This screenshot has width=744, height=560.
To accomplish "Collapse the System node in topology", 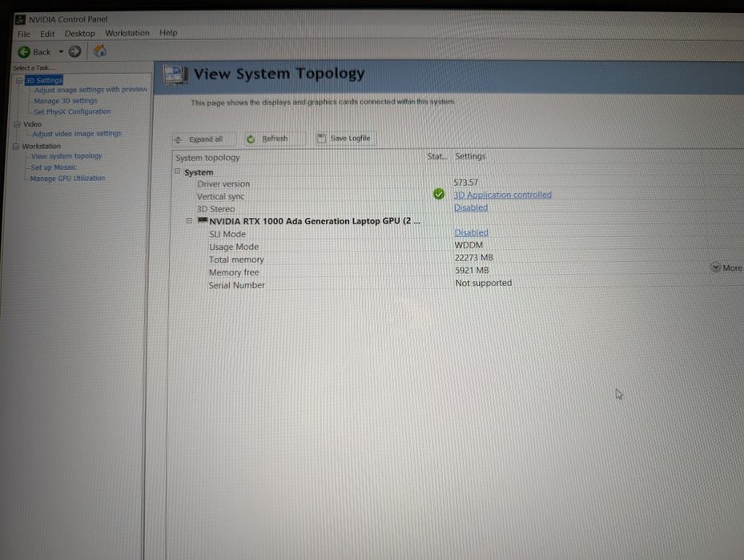I will (178, 171).
